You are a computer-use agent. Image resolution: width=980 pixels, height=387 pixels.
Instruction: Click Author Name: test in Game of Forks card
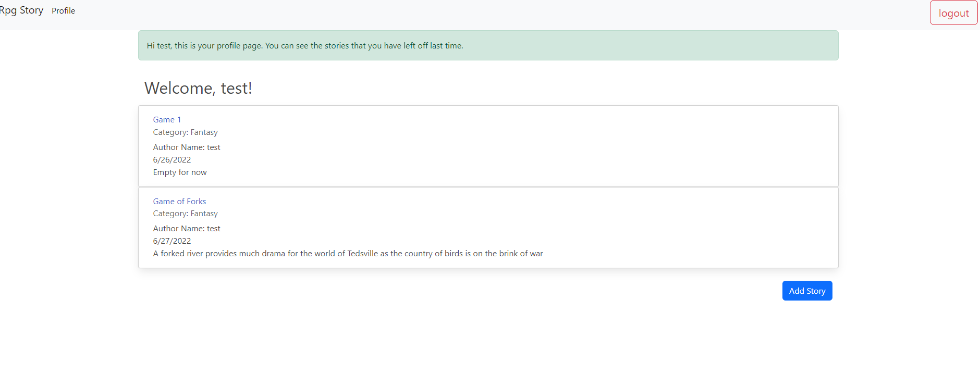pos(187,229)
